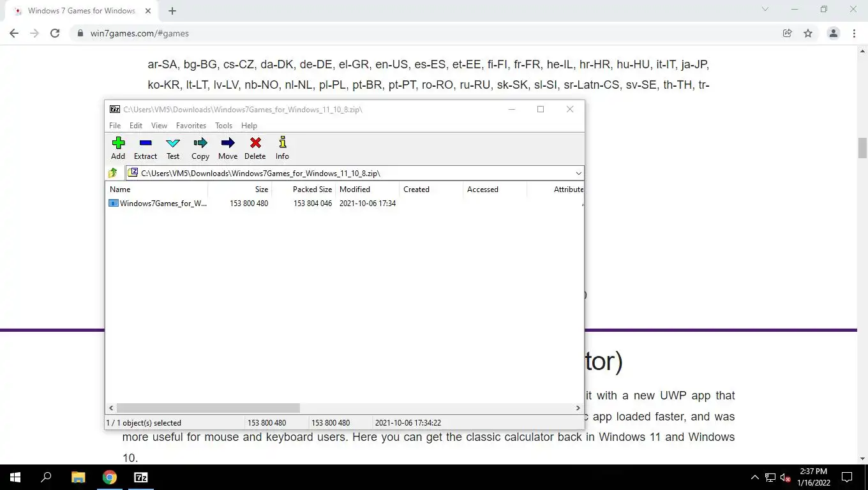This screenshot has width=868, height=490.
Task: Open the Favorites menu
Action: (191, 126)
